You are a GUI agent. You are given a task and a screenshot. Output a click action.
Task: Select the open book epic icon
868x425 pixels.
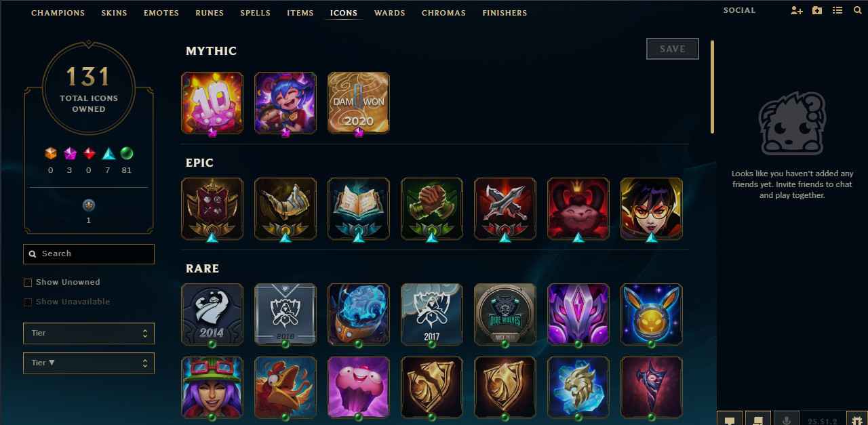(x=359, y=209)
